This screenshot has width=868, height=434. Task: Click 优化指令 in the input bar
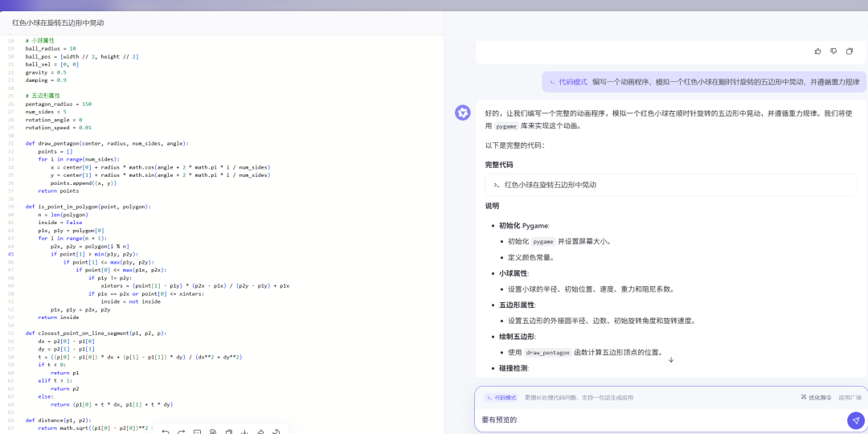click(x=816, y=398)
